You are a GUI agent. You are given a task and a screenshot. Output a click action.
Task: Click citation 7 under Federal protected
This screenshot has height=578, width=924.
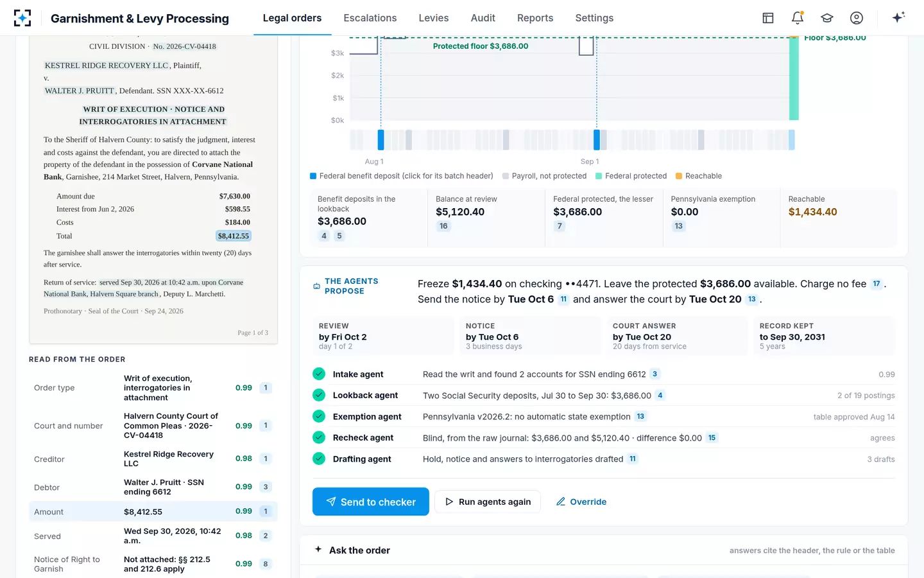(560, 226)
